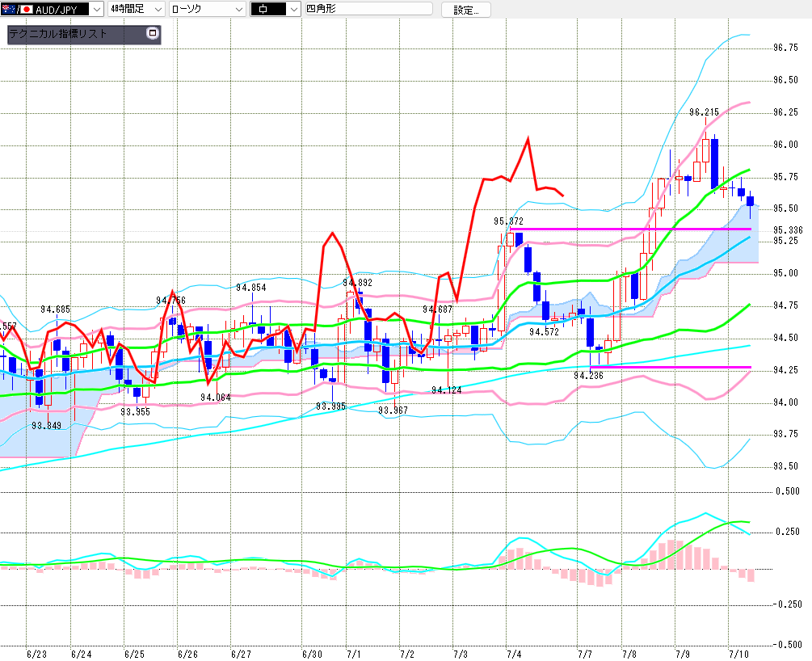
Task: Click the 94.687 price label
Action: coord(437,309)
